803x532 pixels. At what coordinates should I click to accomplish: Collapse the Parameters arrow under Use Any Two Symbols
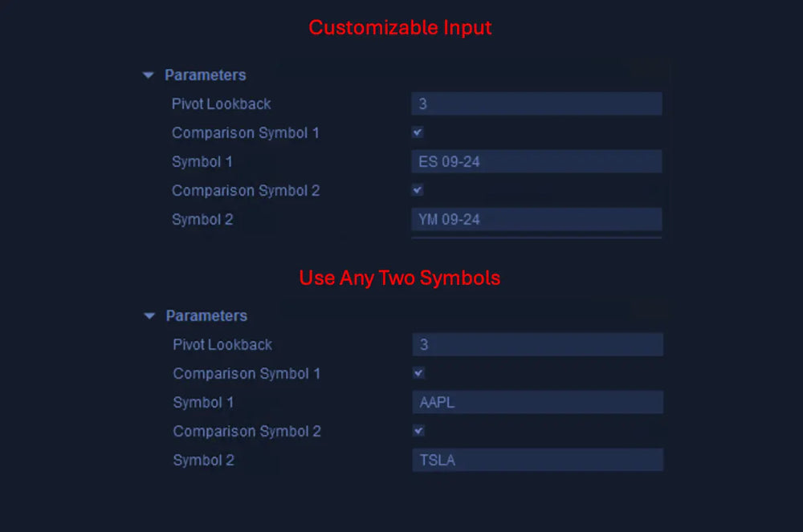(x=149, y=316)
